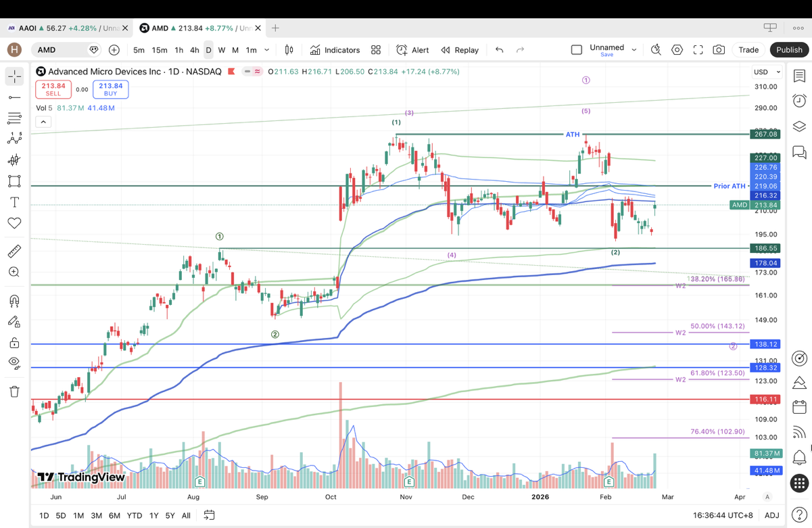Close the AAOI browser tab

pyautogui.click(x=125, y=28)
